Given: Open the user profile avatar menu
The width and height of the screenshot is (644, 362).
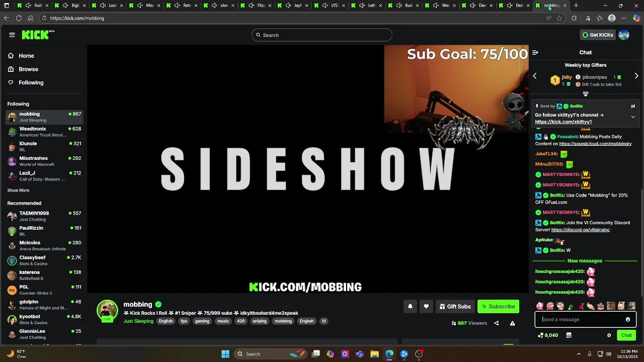Looking at the screenshot, I should pos(624,35).
